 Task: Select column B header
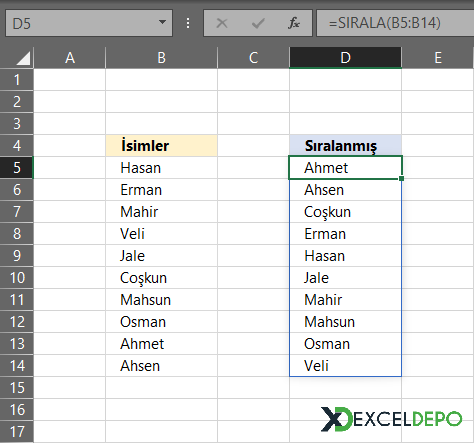pos(162,58)
